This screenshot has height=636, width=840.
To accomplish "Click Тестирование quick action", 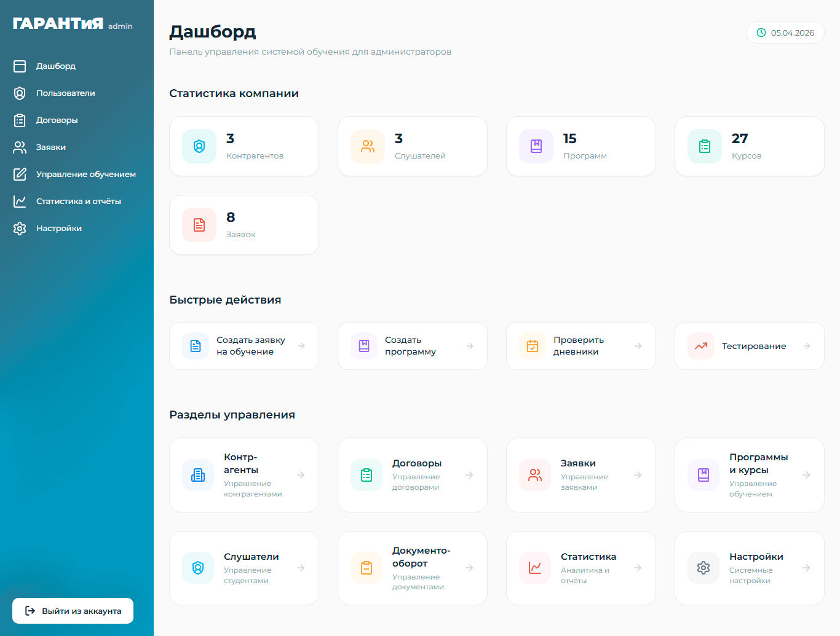I will (750, 346).
